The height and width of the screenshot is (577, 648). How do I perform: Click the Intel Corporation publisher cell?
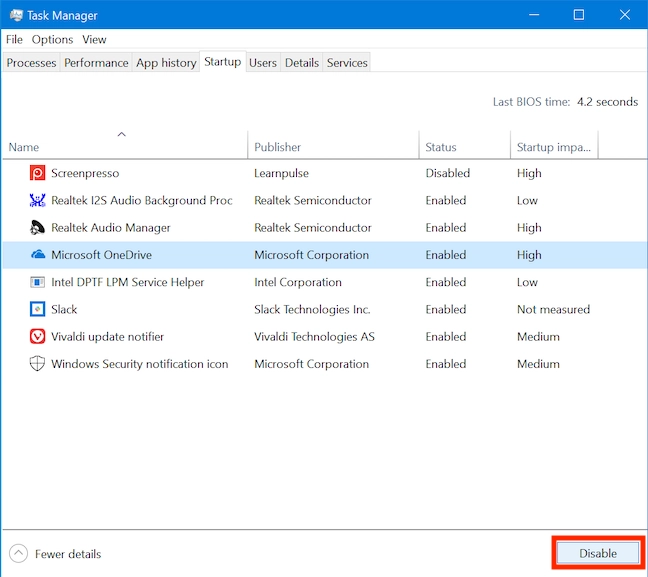(298, 282)
